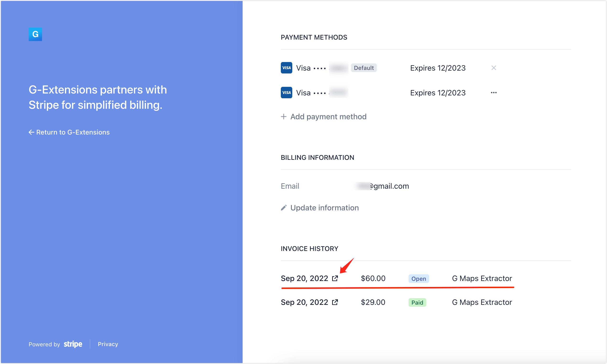Click the Paid status badge
The width and height of the screenshot is (607, 364).
(x=417, y=302)
